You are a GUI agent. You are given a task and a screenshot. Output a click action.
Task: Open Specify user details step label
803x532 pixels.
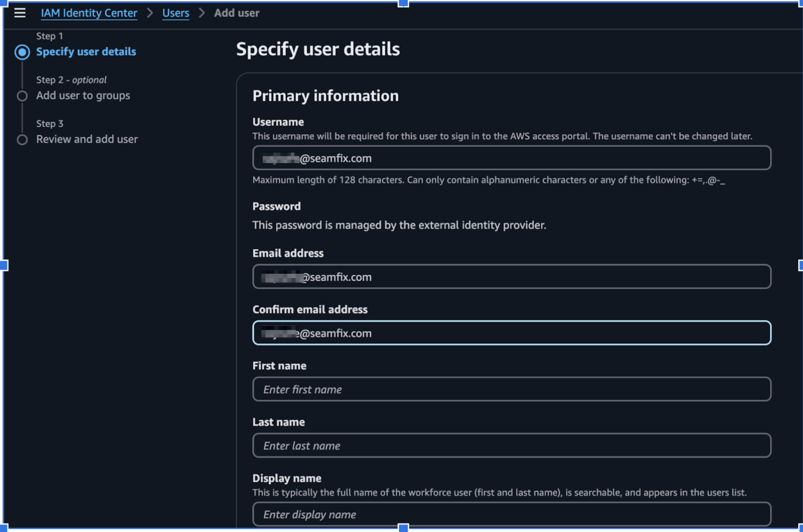(86, 51)
